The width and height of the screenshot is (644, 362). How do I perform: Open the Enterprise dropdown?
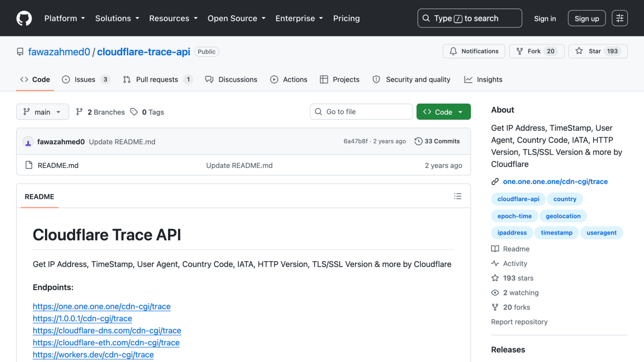pos(299,18)
